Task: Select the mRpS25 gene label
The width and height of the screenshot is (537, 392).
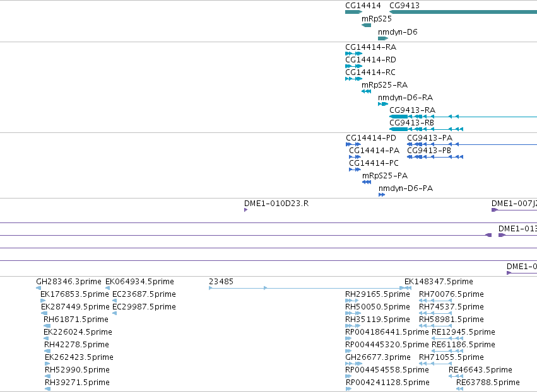Action: [376, 19]
